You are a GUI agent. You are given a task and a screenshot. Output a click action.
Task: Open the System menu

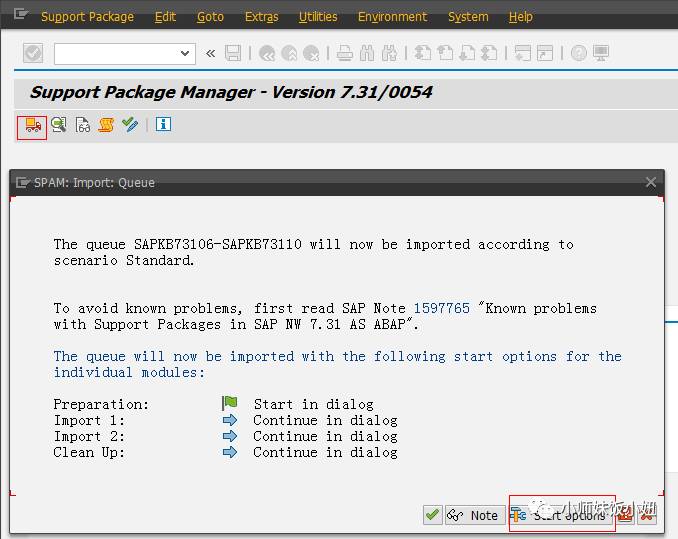click(x=468, y=17)
